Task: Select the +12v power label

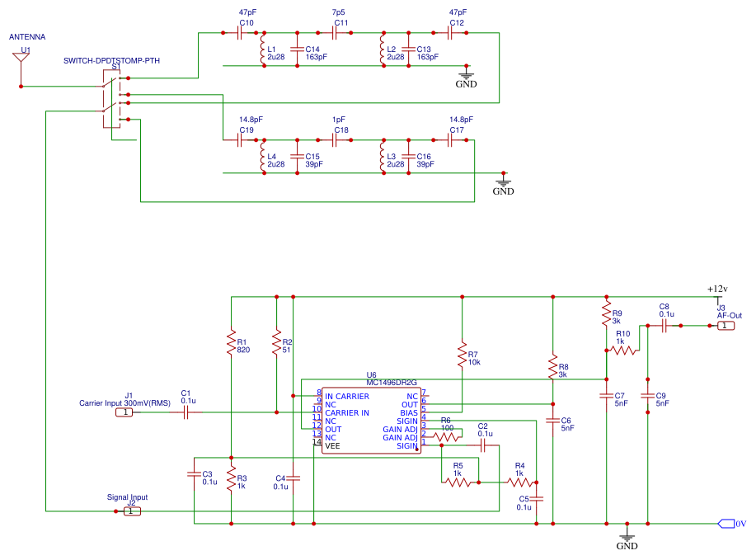Action: (x=717, y=289)
